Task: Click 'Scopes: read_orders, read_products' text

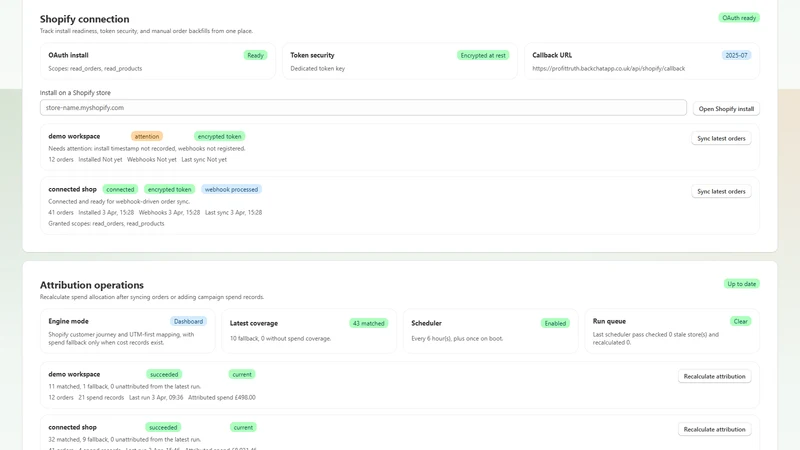Action: tap(95, 68)
